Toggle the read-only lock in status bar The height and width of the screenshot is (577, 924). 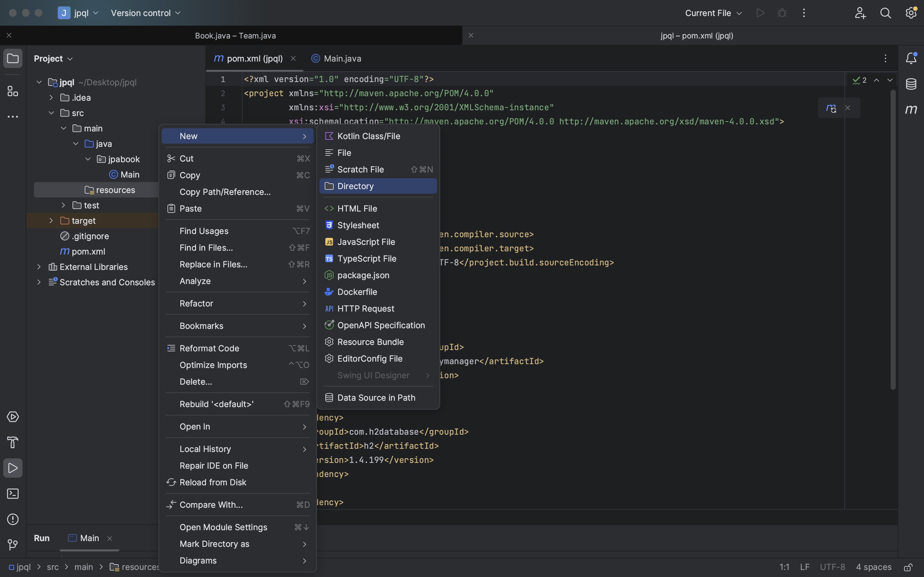coord(908,567)
